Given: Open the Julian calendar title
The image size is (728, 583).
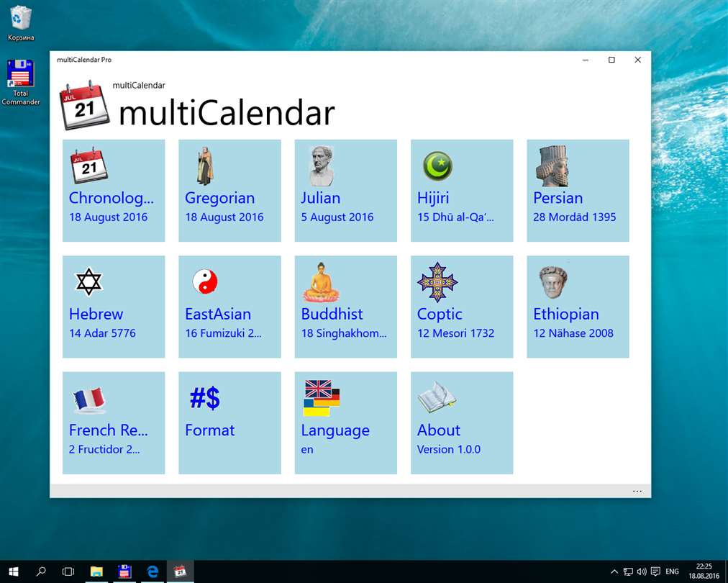Looking at the screenshot, I should pyautogui.click(x=320, y=198).
